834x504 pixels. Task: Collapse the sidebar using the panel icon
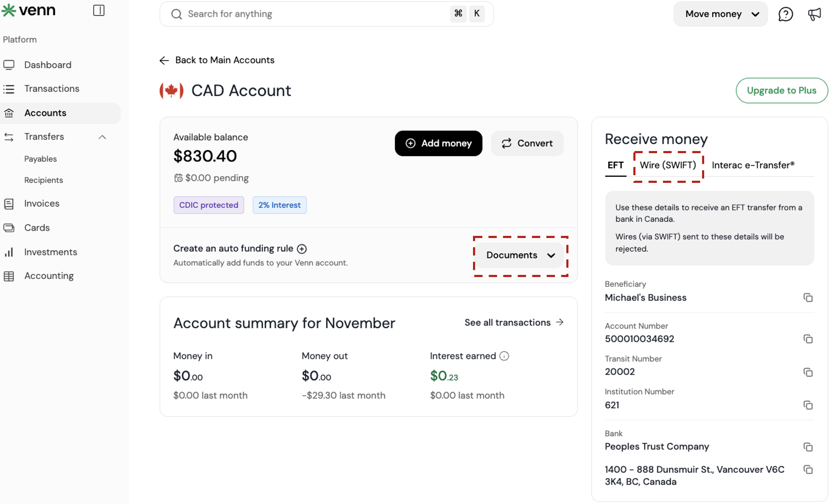pyautogui.click(x=98, y=10)
